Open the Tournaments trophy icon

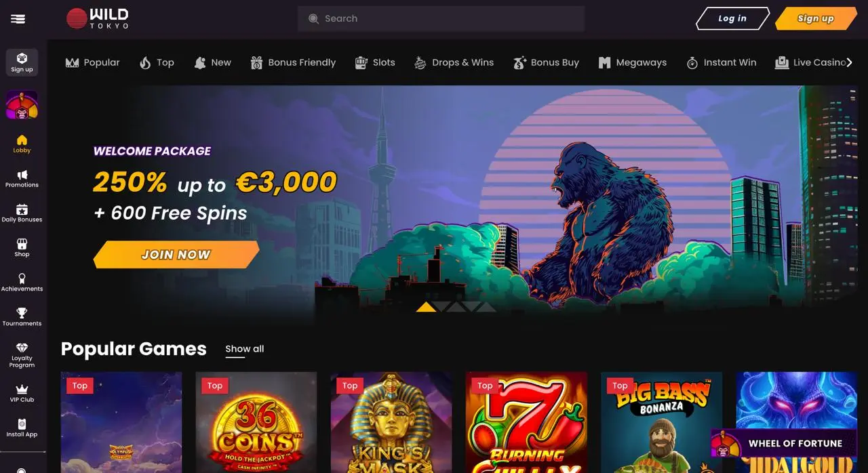tap(22, 313)
